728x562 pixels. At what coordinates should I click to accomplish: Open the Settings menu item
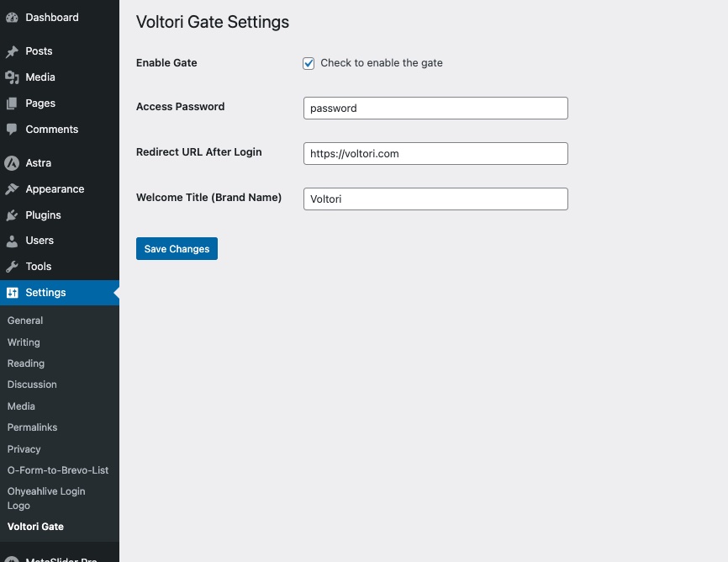tap(45, 293)
